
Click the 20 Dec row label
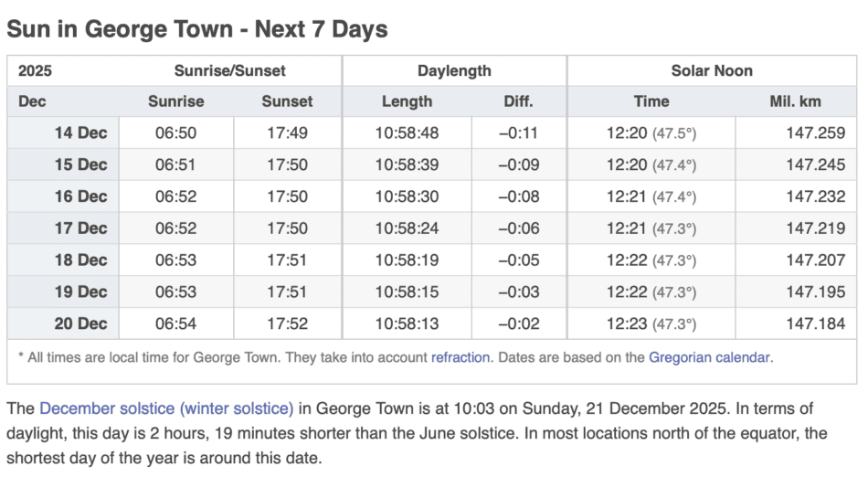coord(80,324)
